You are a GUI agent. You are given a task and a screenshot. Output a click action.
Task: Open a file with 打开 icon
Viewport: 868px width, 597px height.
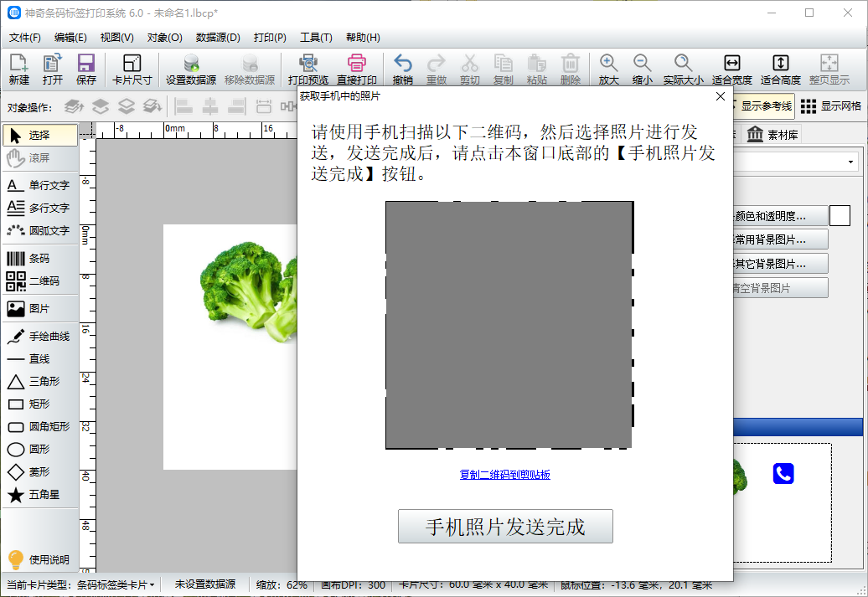coord(53,69)
